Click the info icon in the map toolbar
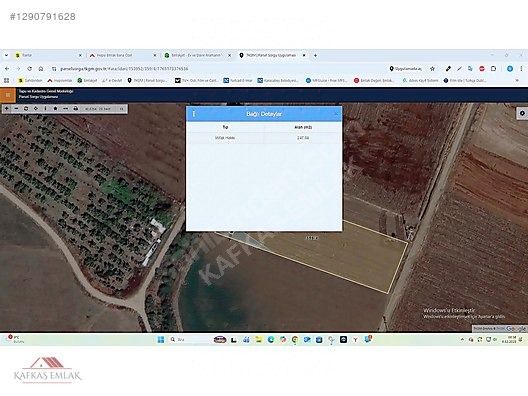Image resolution: width=528 pixels, height=396 pixels. (x=45, y=108)
